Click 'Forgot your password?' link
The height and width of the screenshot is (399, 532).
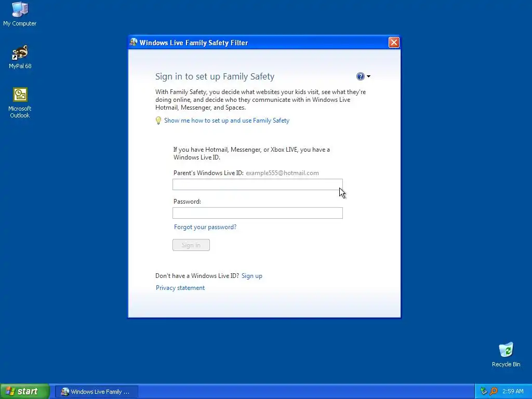tap(205, 227)
